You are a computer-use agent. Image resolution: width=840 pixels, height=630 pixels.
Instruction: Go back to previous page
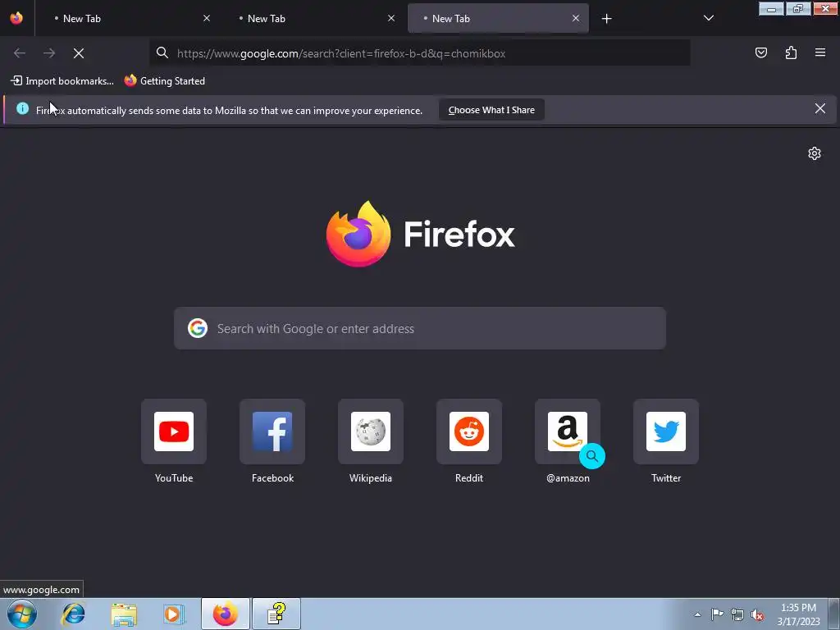[20, 53]
